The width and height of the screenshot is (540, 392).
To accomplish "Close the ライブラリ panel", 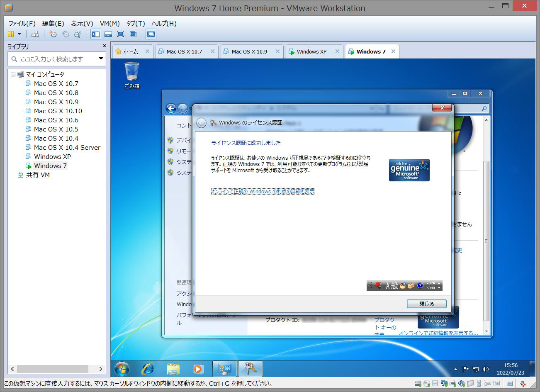I will pos(105,46).
